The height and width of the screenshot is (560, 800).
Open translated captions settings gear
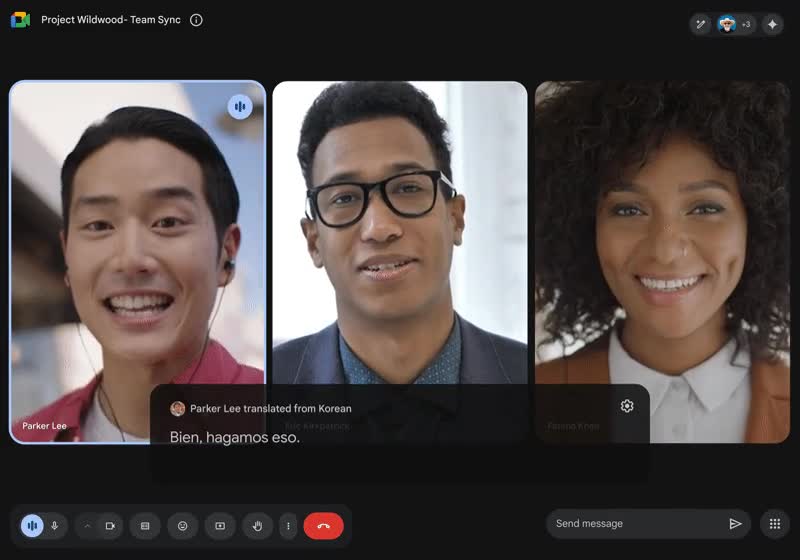pos(627,406)
